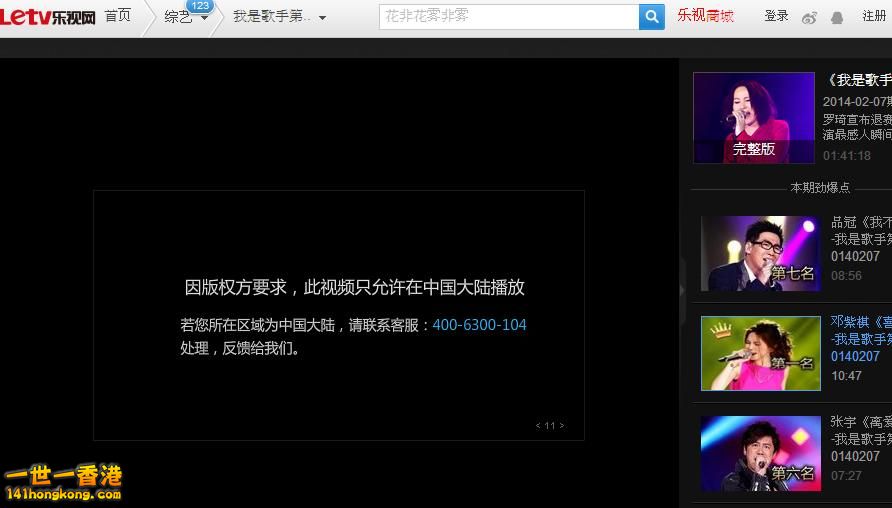Click the 123 notification badge
The width and height of the screenshot is (892, 508).
tap(200, 6)
